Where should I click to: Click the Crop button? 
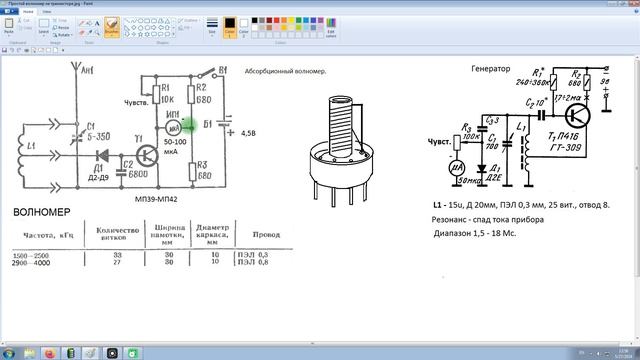[60, 20]
